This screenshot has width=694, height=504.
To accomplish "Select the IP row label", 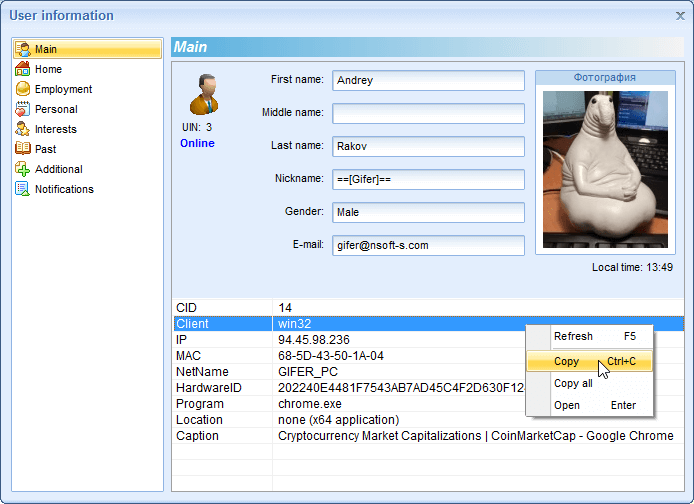I will coord(181,340).
